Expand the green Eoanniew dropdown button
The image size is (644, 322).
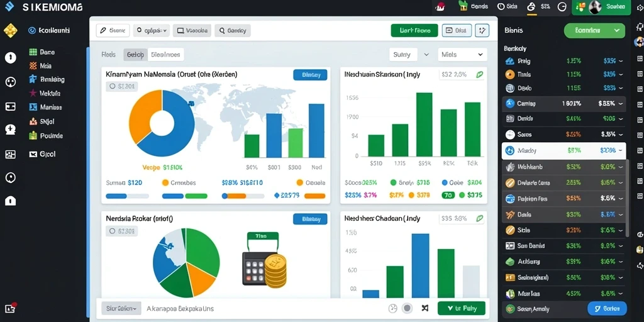coord(594,30)
